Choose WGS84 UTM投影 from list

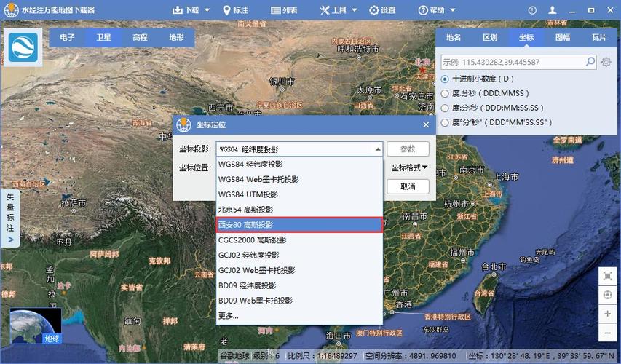click(x=299, y=194)
